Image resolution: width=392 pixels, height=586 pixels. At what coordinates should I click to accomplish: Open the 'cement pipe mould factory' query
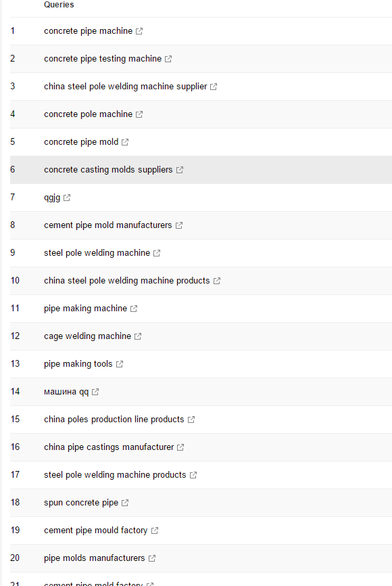[x=95, y=531]
